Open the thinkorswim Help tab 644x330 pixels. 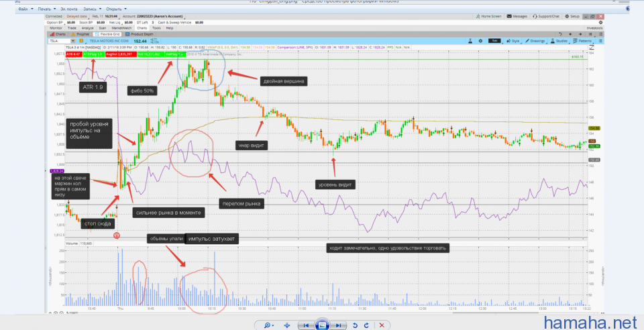click(170, 28)
